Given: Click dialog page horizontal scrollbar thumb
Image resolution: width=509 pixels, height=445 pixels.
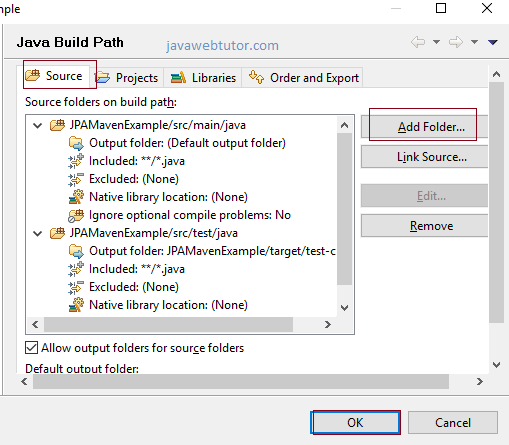Looking at the screenshot, I should pyautogui.click(x=241, y=381).
